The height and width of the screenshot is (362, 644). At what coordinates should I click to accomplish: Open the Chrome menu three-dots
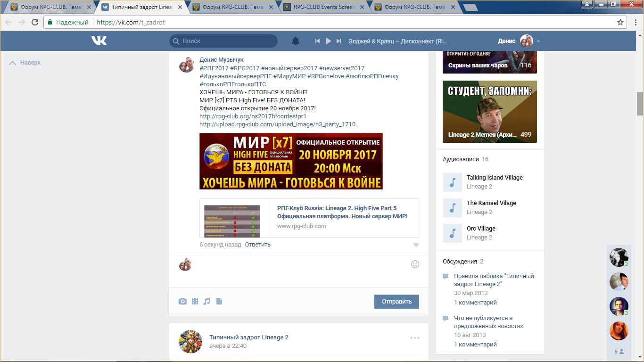click(635, 22)
